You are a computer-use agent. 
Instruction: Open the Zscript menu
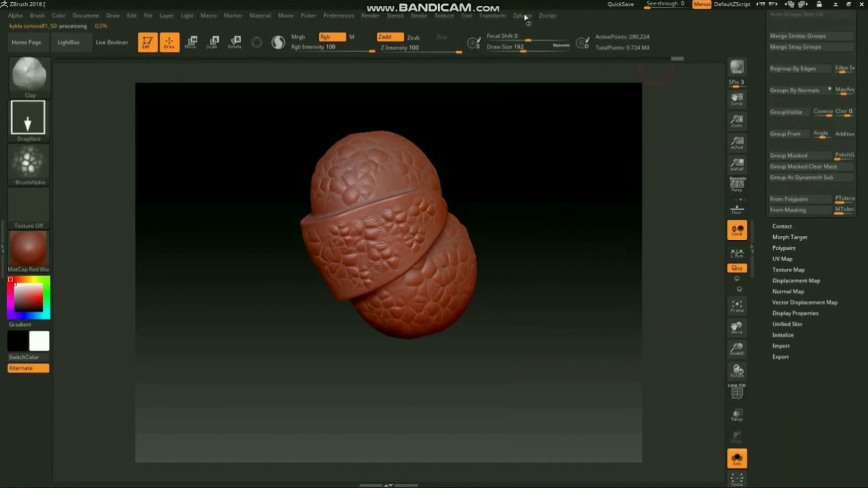pos(547,16)
